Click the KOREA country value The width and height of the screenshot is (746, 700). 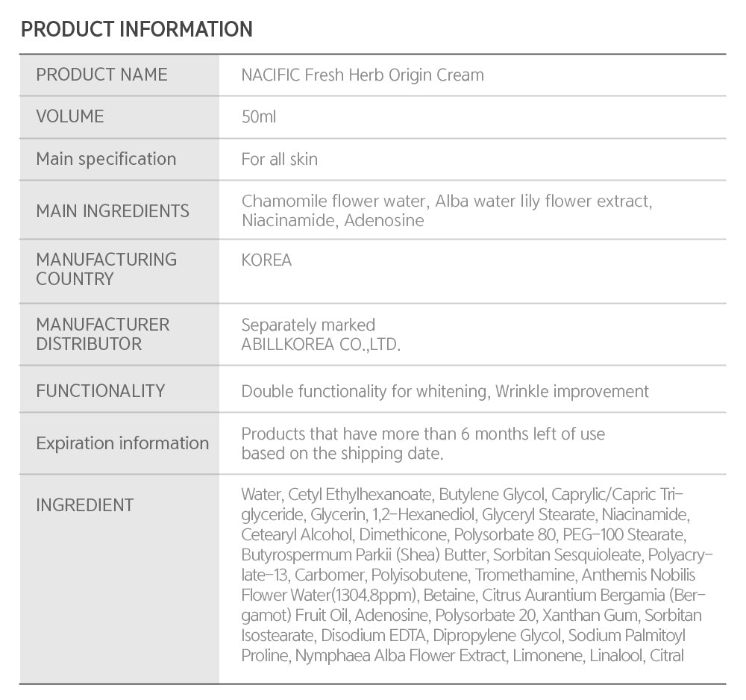(x=266, y=260)
